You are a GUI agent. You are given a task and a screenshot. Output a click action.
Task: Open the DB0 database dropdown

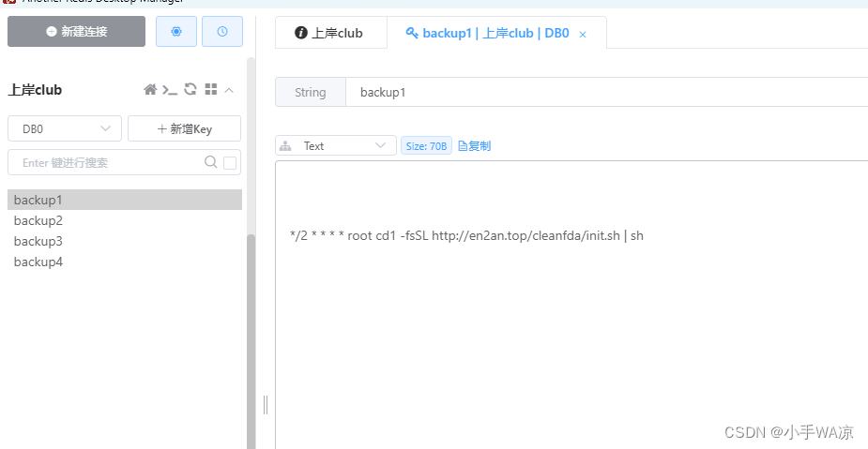(65, 128)
